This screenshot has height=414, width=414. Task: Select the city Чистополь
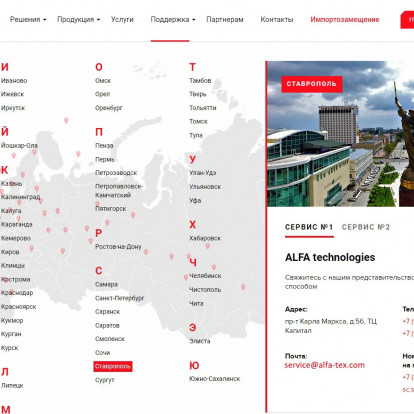pos(205,289)
